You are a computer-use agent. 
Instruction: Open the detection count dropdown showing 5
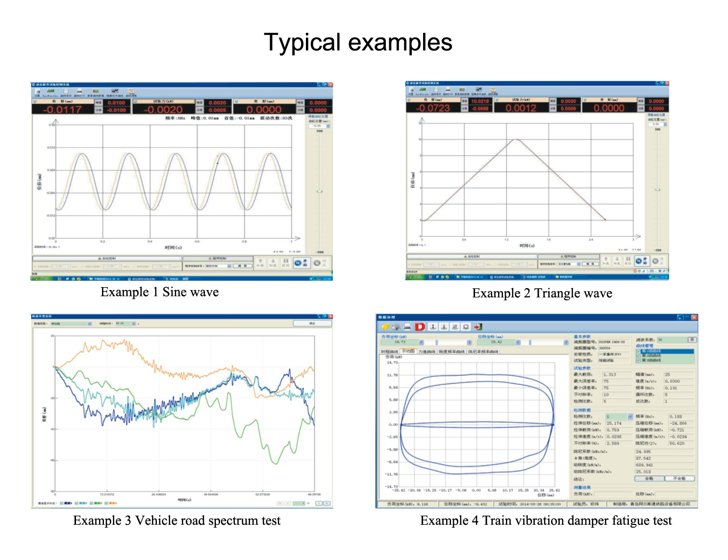click(630, 417)
